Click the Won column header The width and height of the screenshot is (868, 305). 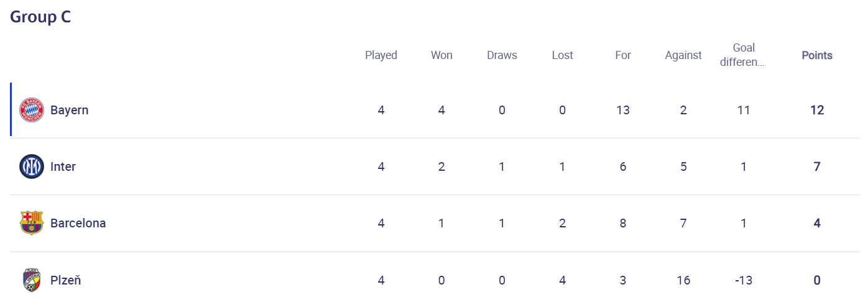click(441, 55)
